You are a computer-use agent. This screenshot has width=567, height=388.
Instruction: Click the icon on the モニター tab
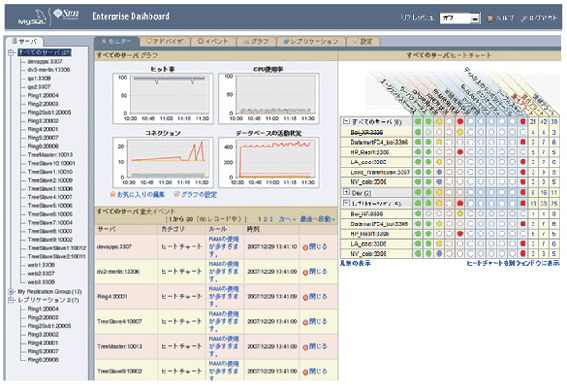coord(104,41)
